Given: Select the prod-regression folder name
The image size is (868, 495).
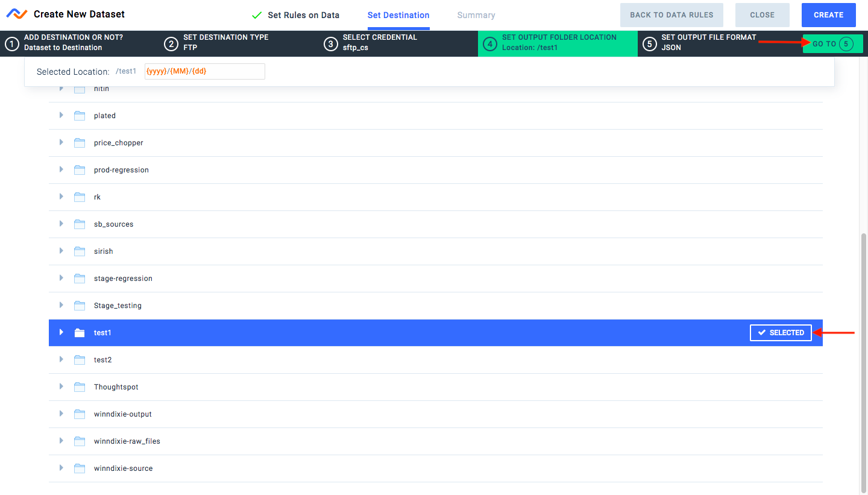Looking at the screenshot, I should (121, 170).
